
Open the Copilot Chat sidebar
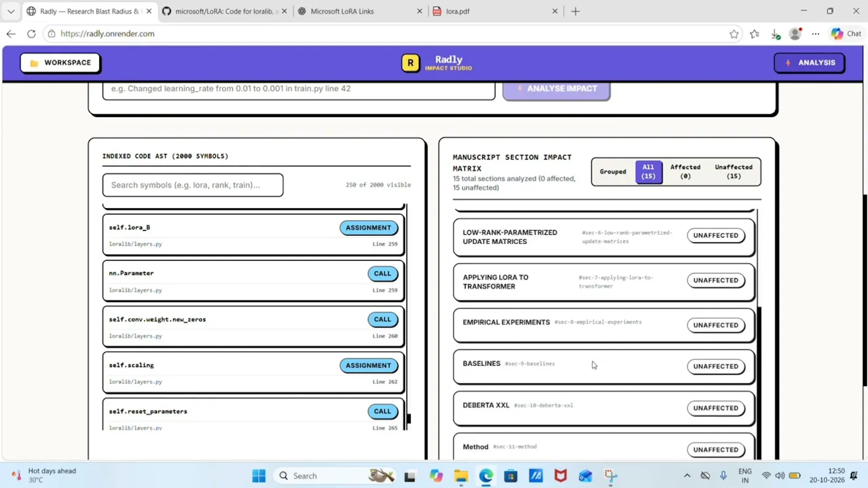tap(846, 34)
